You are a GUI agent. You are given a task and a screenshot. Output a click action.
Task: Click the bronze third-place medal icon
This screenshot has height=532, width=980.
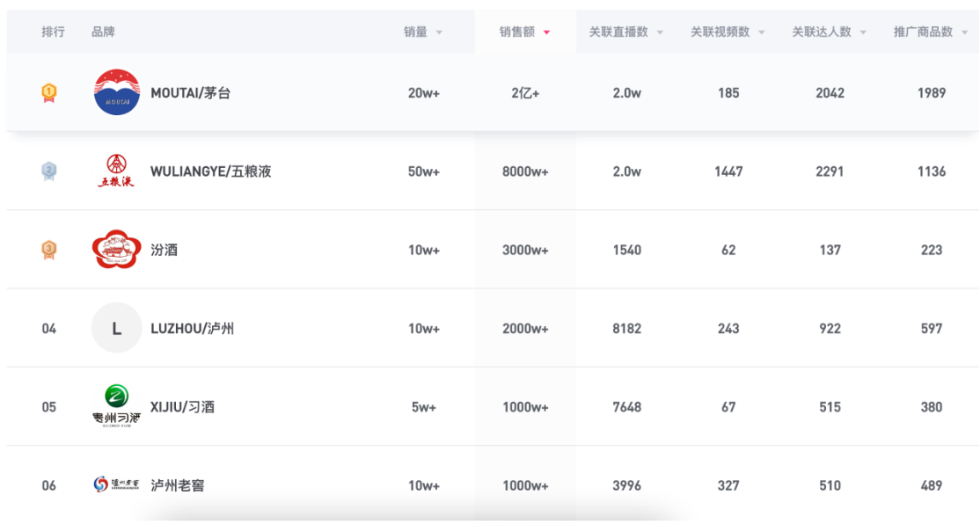click(x=49, y=250)
